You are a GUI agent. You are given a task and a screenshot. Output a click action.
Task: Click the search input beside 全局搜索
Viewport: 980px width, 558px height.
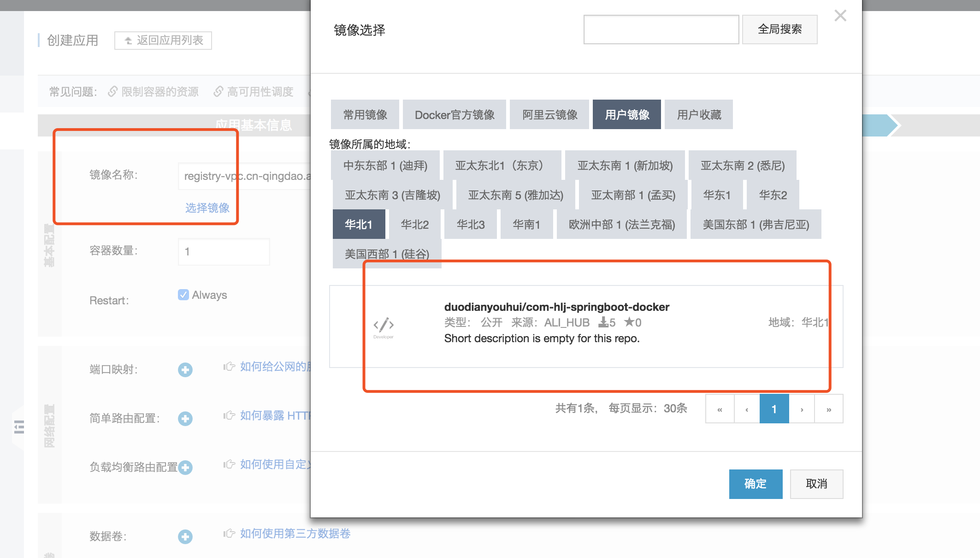pyautogui.click(x=661, y=30)
